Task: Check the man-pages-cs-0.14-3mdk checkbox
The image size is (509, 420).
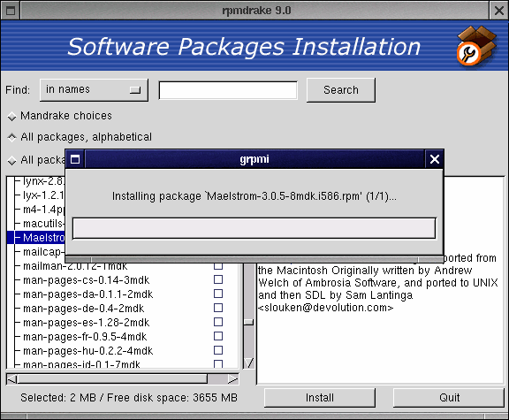Action: (x=218, y=279)
